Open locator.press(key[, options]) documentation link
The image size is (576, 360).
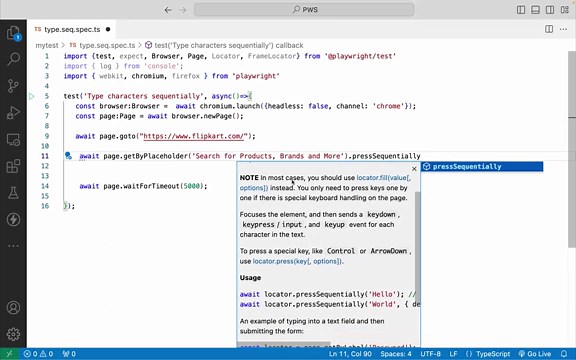297,261
